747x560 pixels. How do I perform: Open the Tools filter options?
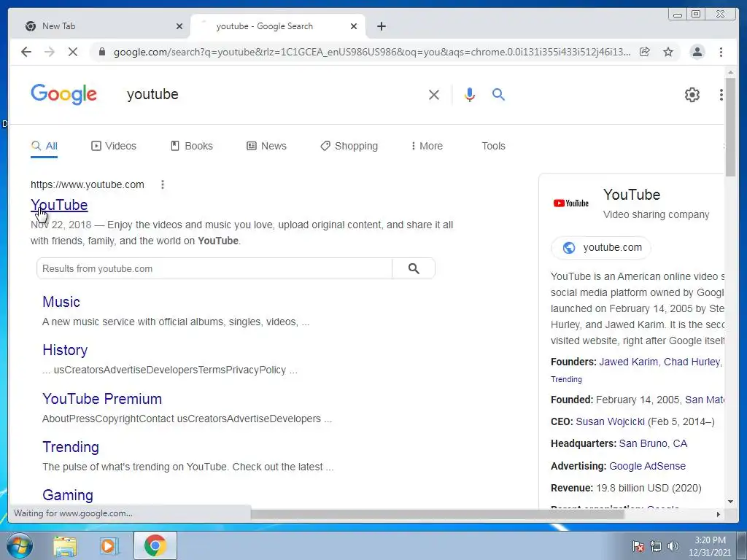click(493, 146)
